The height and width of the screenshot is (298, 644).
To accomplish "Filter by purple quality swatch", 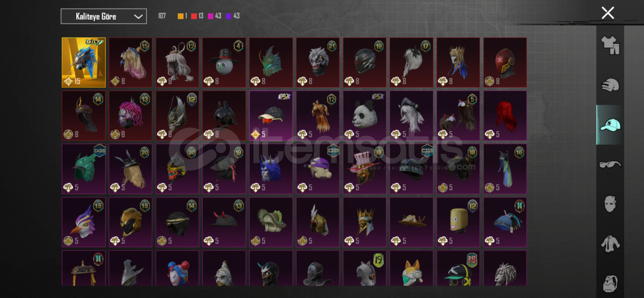I will [x=228, y=16].
